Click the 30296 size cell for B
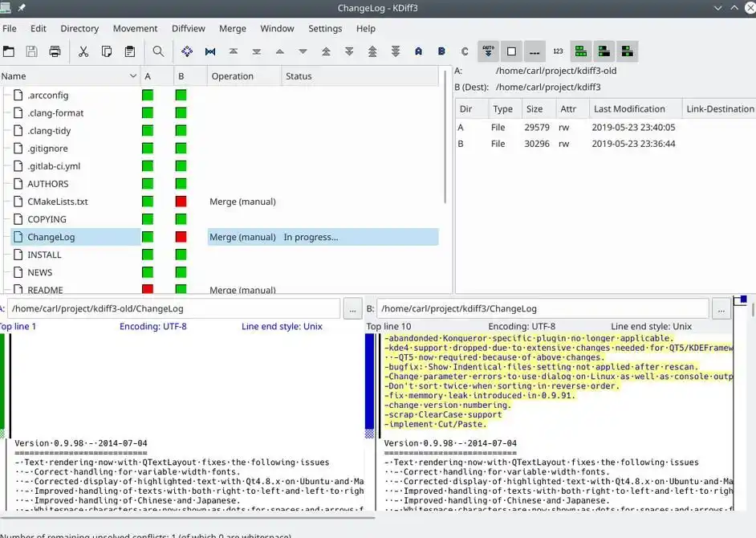 click(537, 144)
